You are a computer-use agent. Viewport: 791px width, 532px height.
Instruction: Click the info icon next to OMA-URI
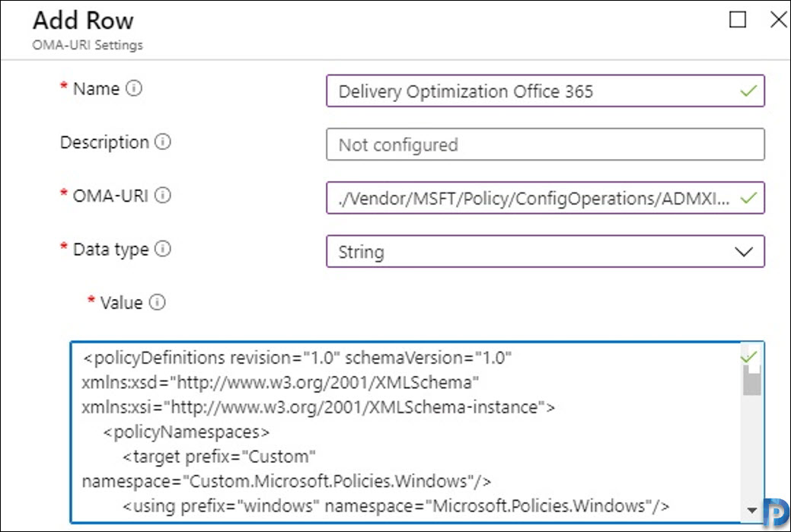click(162, 195)
